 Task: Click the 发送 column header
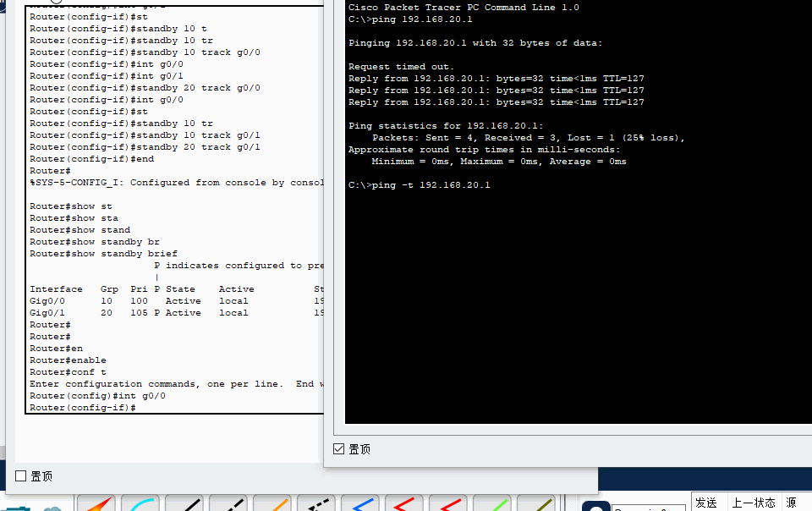click(x=706, y=503)
